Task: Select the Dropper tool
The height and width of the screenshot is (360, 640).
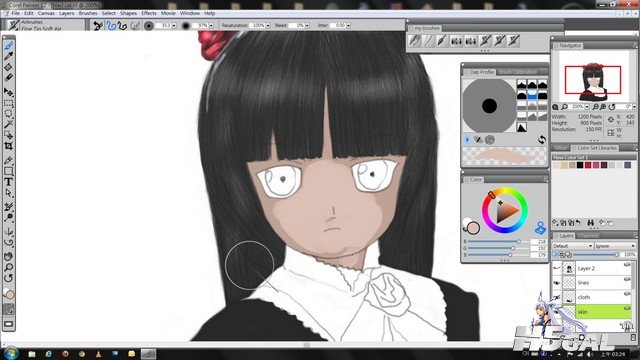Action: point(9,56)
